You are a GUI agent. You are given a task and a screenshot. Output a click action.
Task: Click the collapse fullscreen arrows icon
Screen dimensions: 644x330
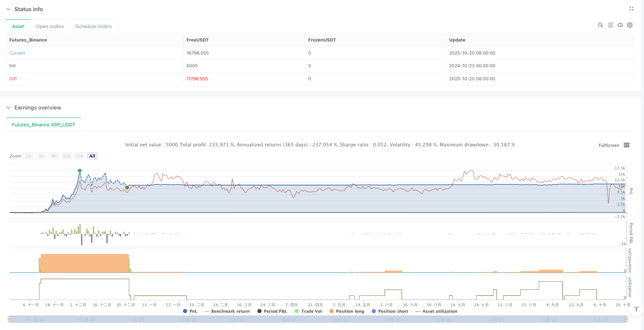click(631, 9)
